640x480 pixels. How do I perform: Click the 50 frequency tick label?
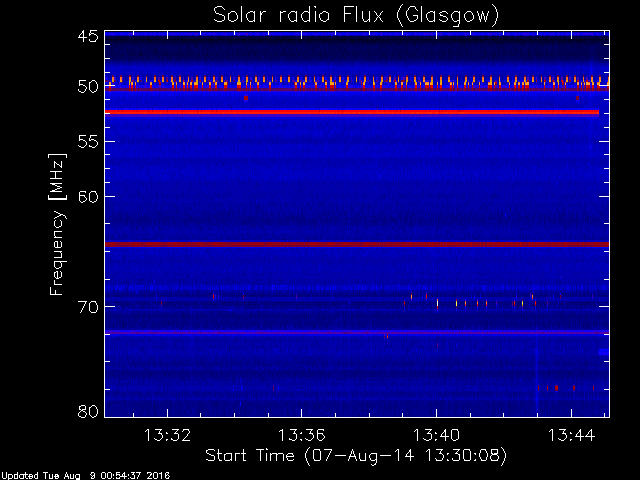click(88, 87)
